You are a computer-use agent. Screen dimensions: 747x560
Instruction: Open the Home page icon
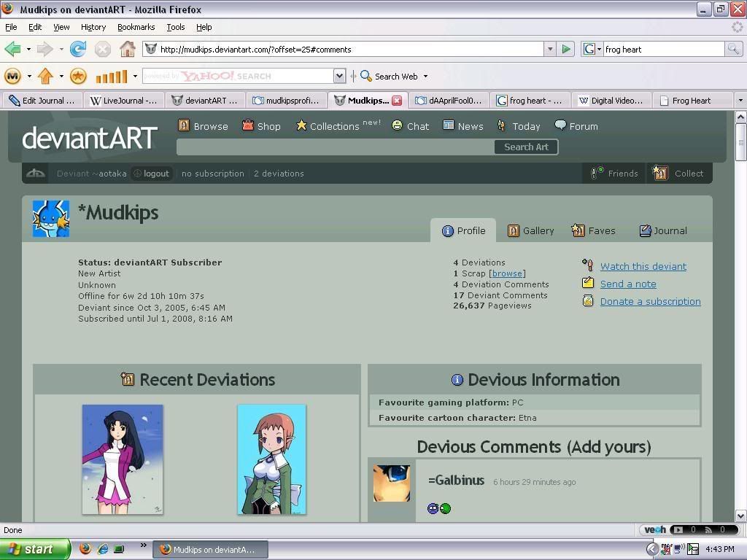[x=127, y=49]
